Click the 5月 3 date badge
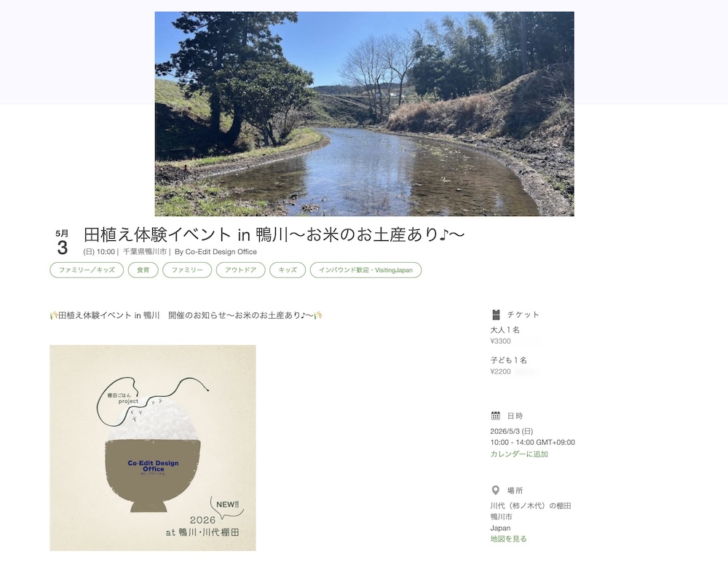The width and height of the screenshot is (728, 562). 62,243
